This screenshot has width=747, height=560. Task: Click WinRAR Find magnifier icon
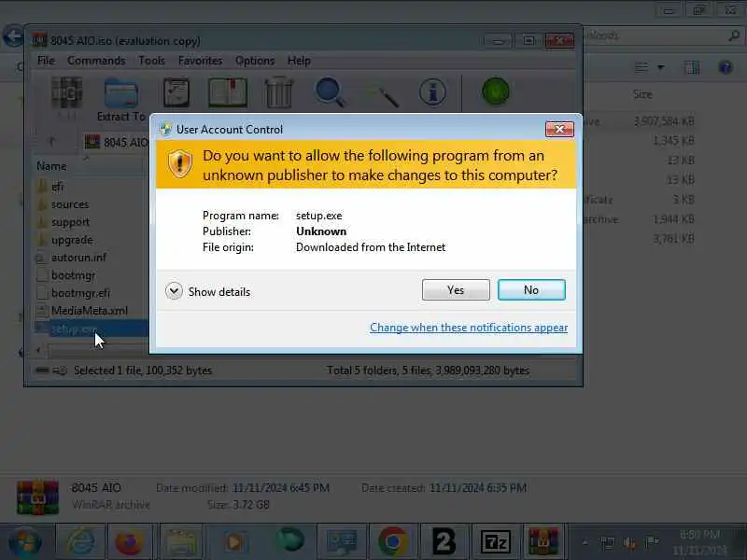(x=330, y=92)
